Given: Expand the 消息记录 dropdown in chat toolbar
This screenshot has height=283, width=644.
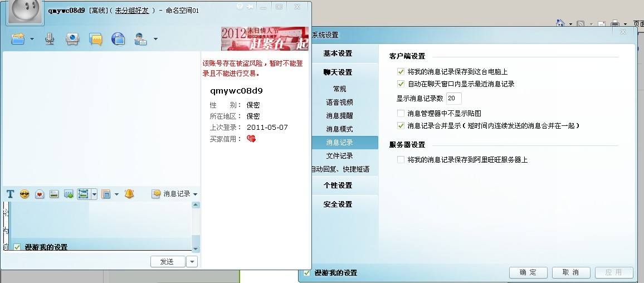Looking at the screenshot, I should tap(195, 194).
